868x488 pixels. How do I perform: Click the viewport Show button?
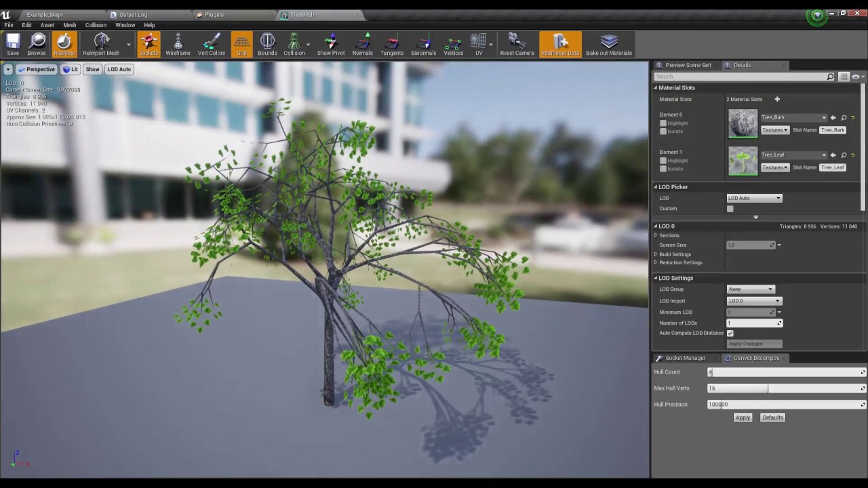[x=92, y=69]
